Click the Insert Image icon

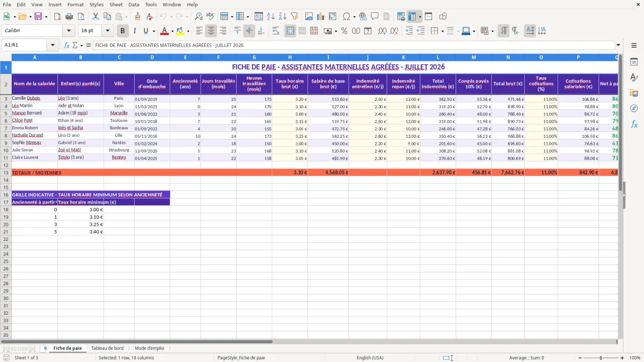click(309, 17)
